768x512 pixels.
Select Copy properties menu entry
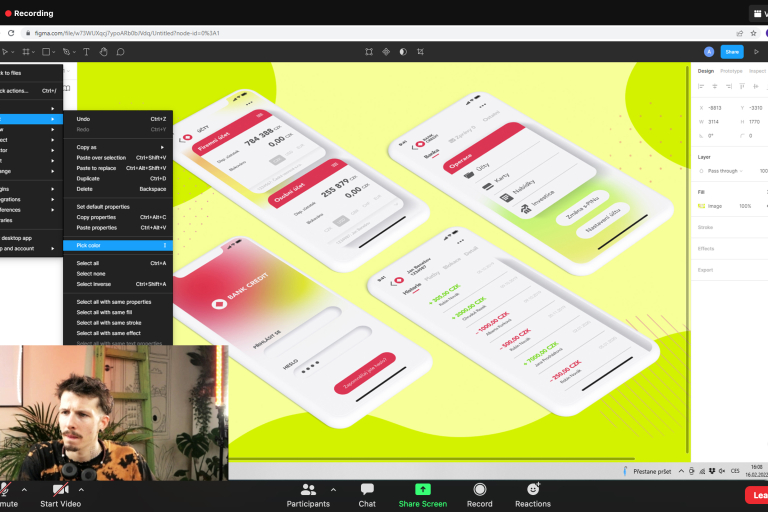click(96, 217)
